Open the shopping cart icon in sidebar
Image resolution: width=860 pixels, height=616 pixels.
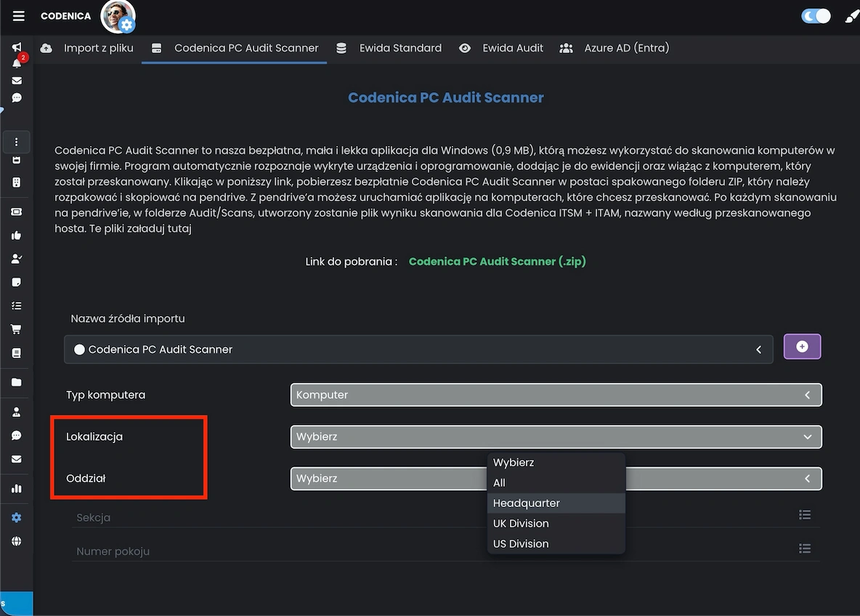tap(16, 329)
